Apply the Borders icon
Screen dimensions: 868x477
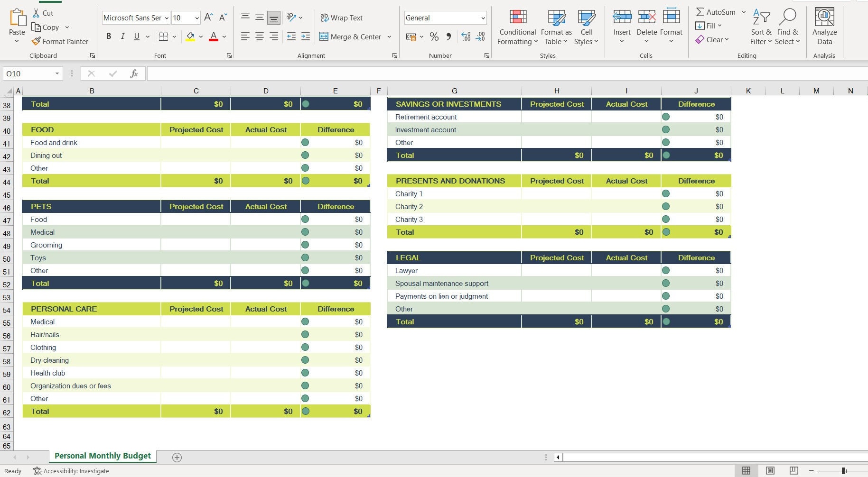[x=163, y=37]
